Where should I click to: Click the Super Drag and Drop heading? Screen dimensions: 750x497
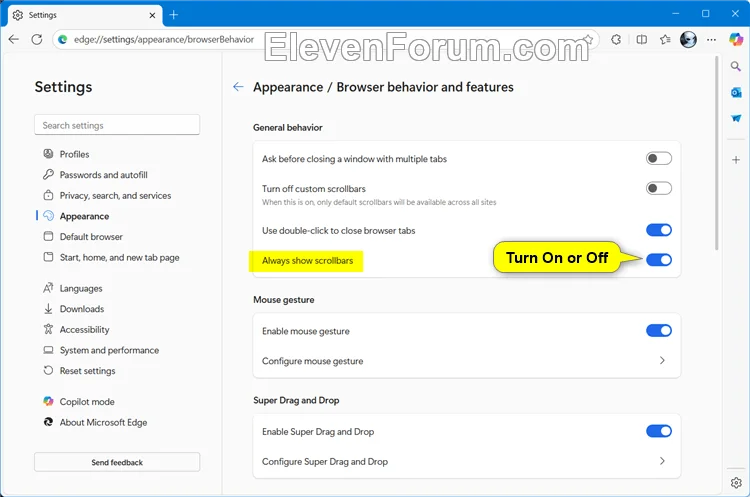click(x=296, y=400)
